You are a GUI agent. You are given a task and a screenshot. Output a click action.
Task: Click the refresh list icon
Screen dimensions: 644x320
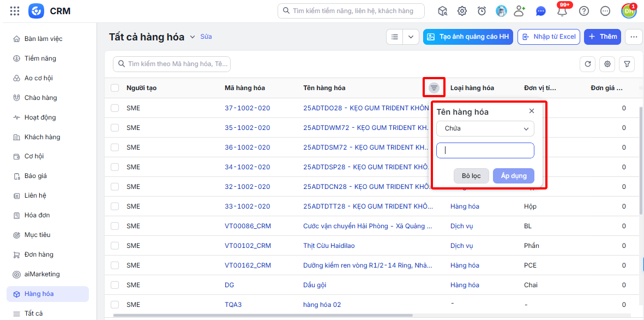click(x=588, y=64)
